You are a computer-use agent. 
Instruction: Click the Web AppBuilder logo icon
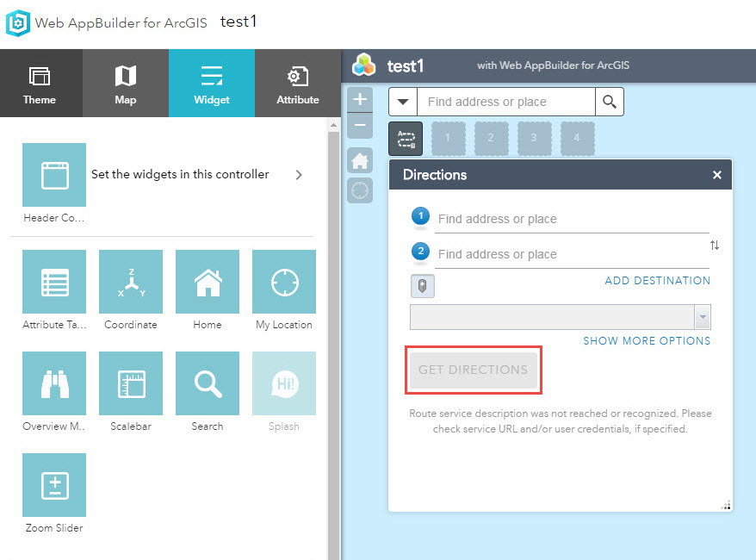(18, 22)
